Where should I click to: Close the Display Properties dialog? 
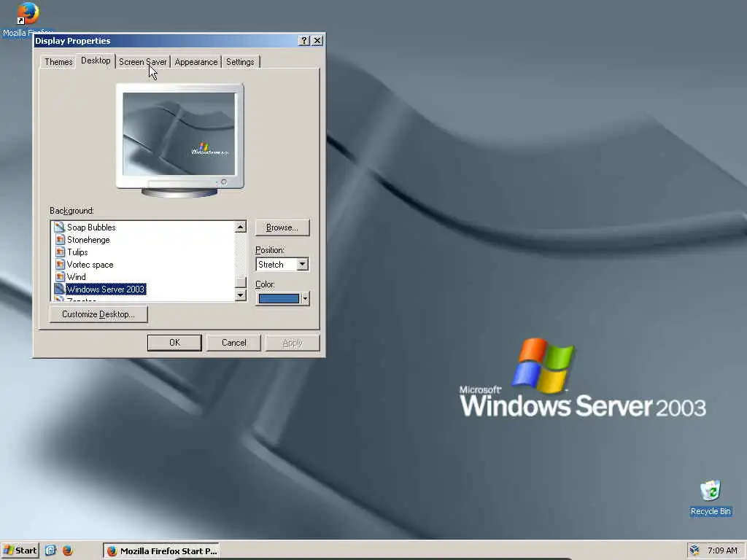317,41
